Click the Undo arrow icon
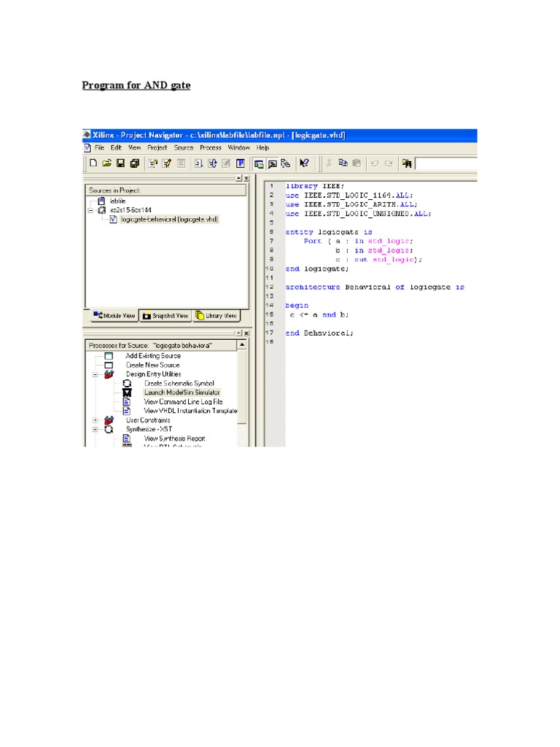The image size is (560, 747). point(375,163)
